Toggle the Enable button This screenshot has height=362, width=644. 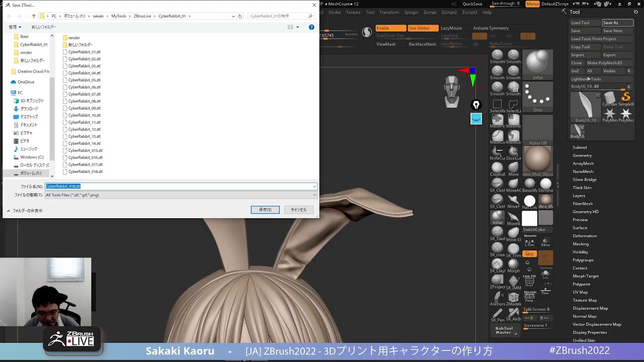point(390,28)
